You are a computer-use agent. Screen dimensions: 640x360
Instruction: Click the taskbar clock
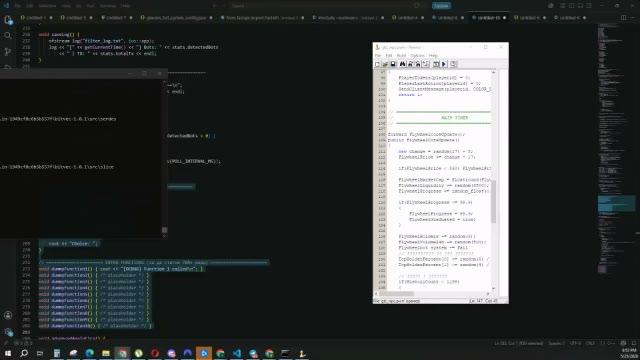629,353
